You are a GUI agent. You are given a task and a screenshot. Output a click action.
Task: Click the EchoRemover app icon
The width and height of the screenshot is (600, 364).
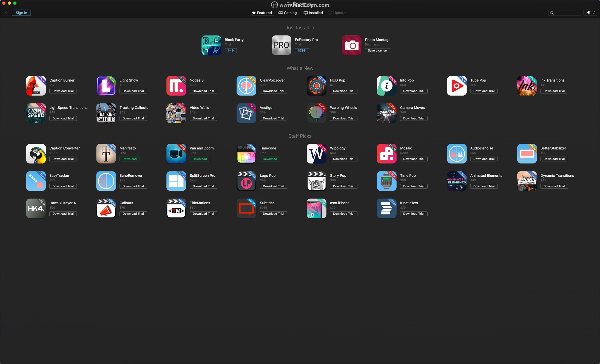pyautogui.click(x=106, y=181)
